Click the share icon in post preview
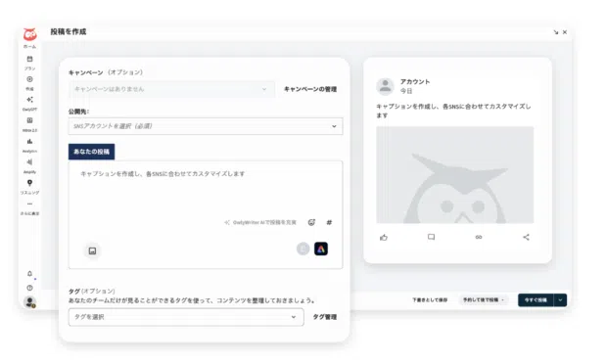The width and height of the screenshot is (607, 364). (x=526, y=237)
